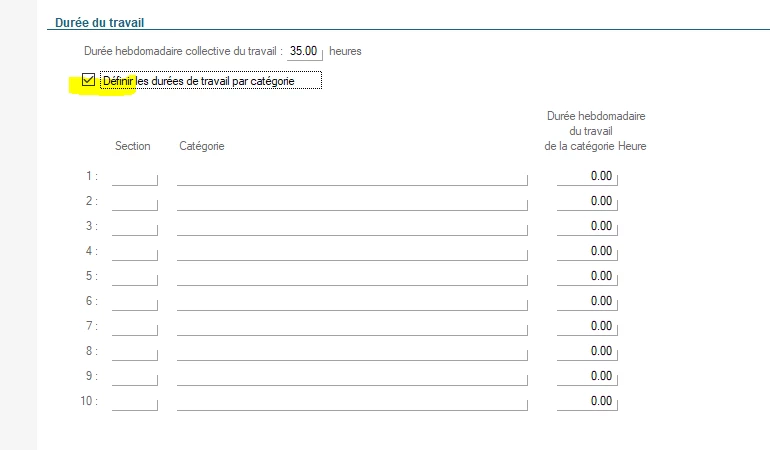Click the weekly duration field in row 1
770x450 pixels.
pos(587,176)
